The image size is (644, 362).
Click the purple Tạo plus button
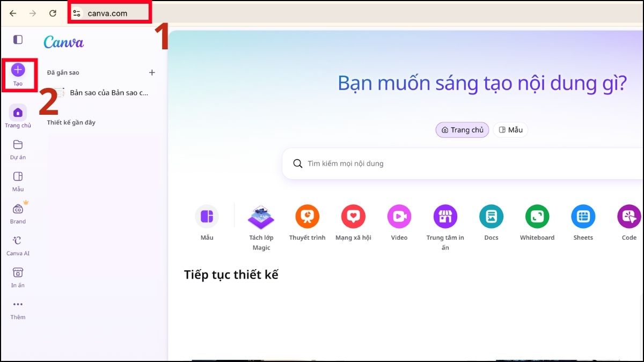click(18, 70)
